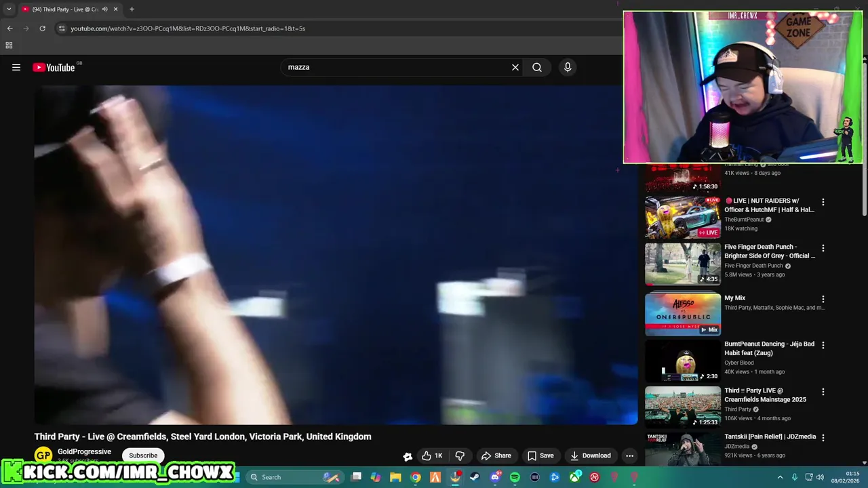This screenshot has height=488, width=868.
Task: Reload the current page
Action: coord(42,28)
